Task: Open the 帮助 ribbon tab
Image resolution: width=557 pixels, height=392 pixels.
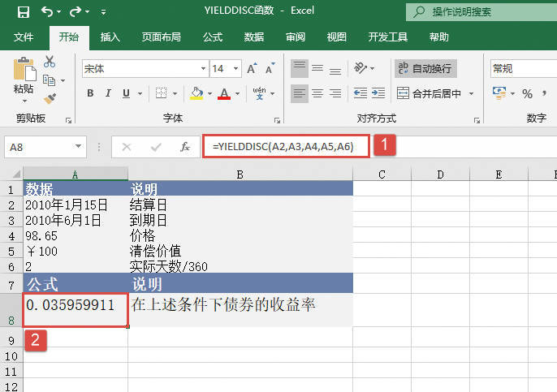Action: (438, 37)
